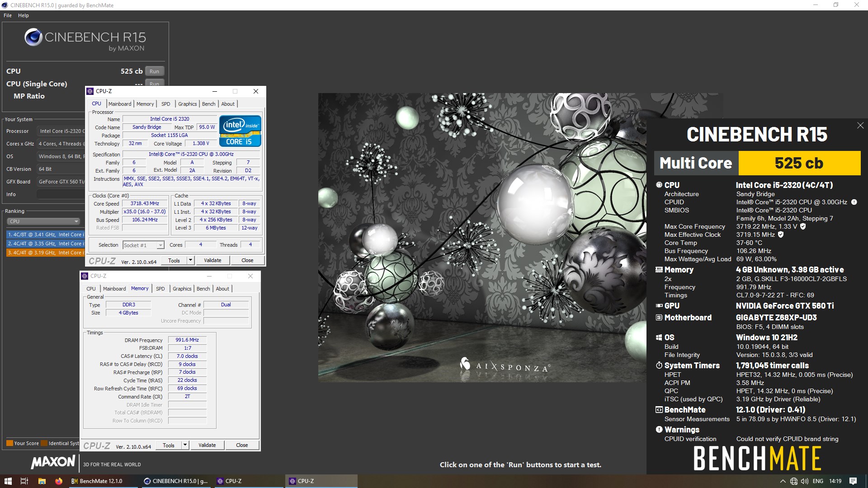Image resolution: width=868 pixels, height=488 pixels.
Task: Click the shield icon next to Max Core Frequency
Action: pyautogui.click(x=803, y=226)
